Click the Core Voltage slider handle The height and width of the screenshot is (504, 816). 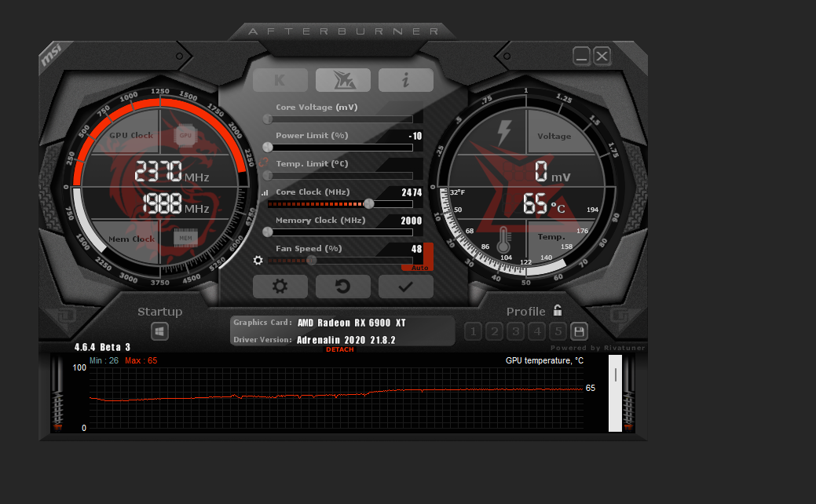(x=268, y=119)
